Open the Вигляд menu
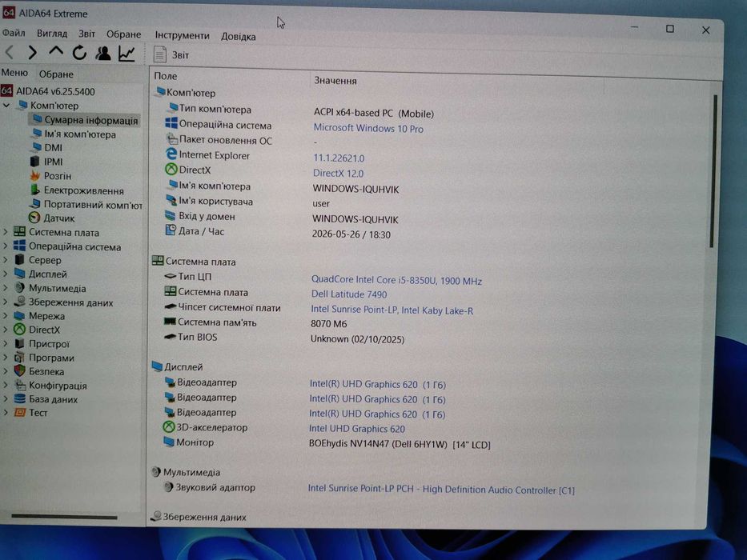This screenshot has height=560, width=747. coord(52,34)
